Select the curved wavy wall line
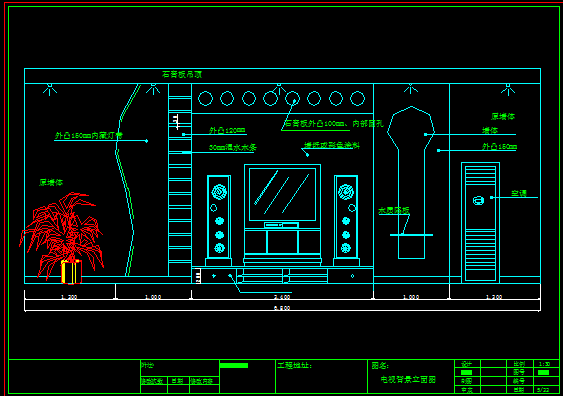The height and width of the screenshot is (396, 563). [x=127, y=180]
